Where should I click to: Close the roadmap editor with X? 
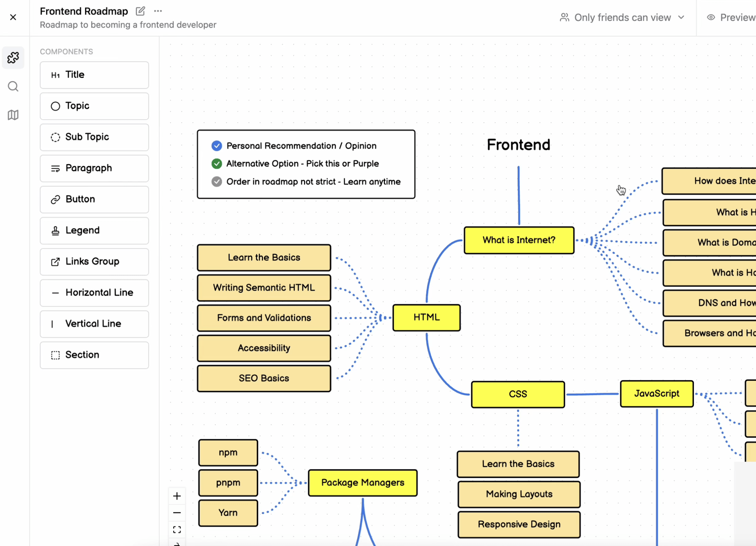pyautogui.click(x=13, y=17)
